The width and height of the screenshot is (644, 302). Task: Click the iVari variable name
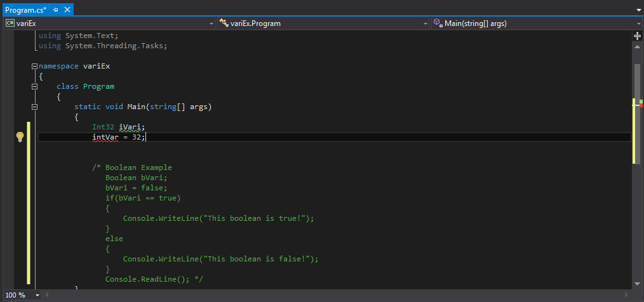[130, 127]
